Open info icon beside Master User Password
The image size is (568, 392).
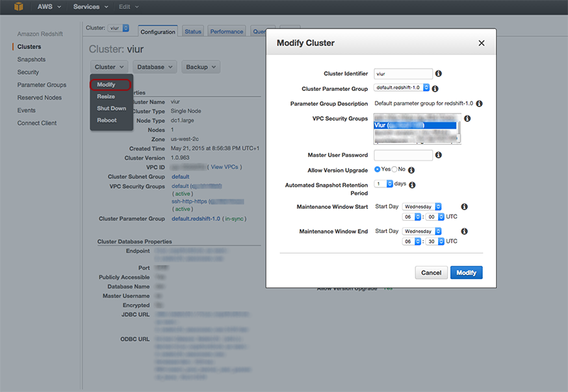(x=438, y=155)
